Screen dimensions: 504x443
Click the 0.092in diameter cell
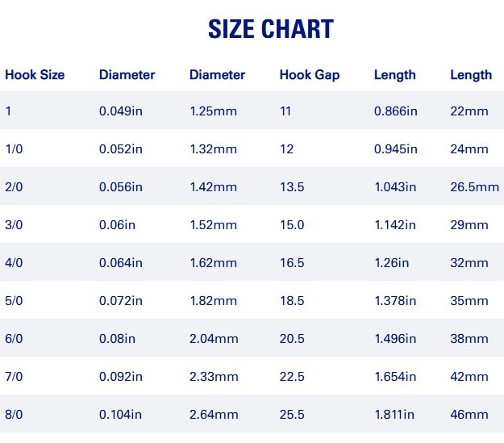[120, 376]
